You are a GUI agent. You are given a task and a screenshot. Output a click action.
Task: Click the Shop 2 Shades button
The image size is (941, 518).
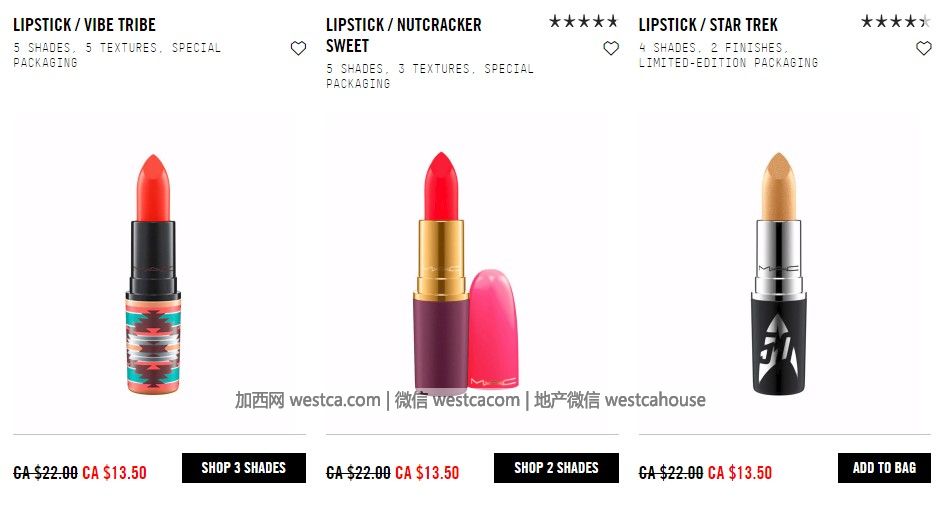pos(556,468)
